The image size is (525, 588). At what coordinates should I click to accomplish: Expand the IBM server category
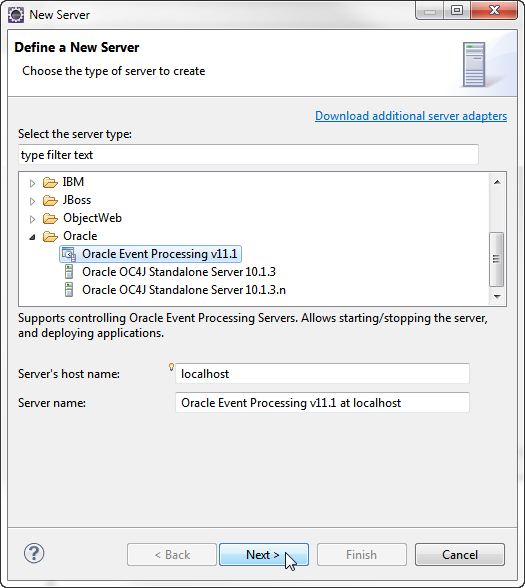tap(33, 183)
